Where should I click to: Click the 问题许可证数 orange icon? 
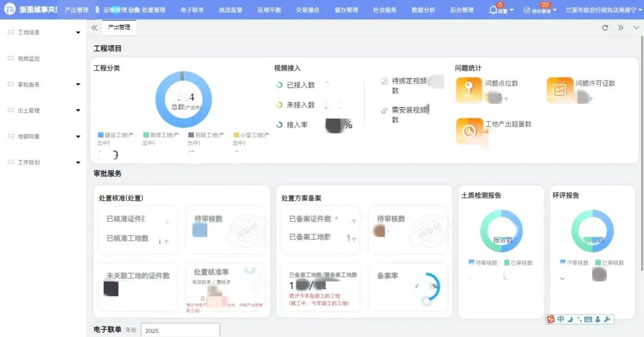[559, 90]
